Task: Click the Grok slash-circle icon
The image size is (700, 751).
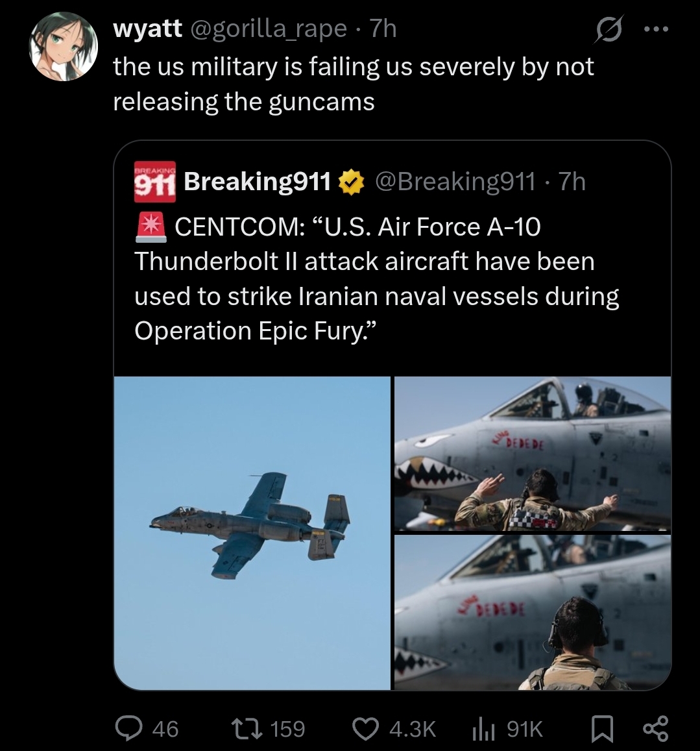Action: (609, 31)
